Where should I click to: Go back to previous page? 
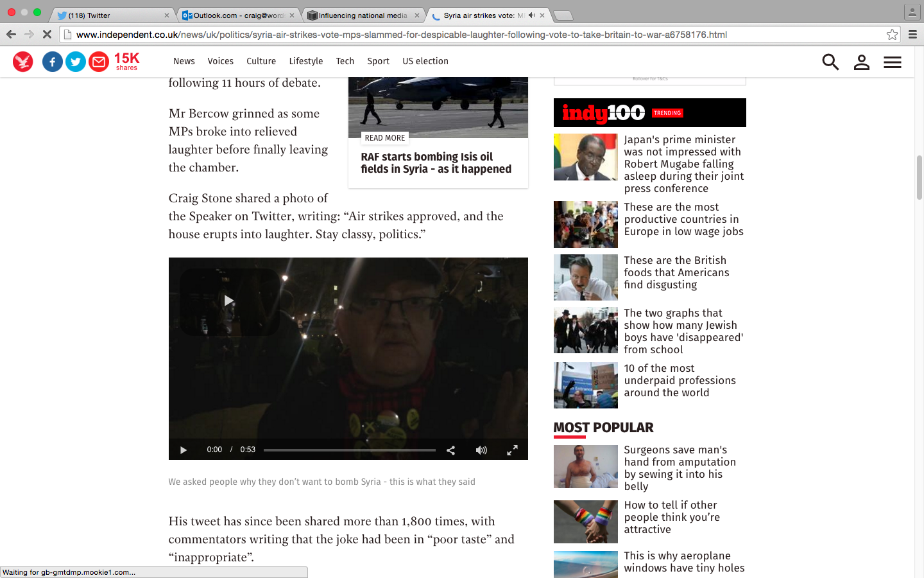coord(11,35)
